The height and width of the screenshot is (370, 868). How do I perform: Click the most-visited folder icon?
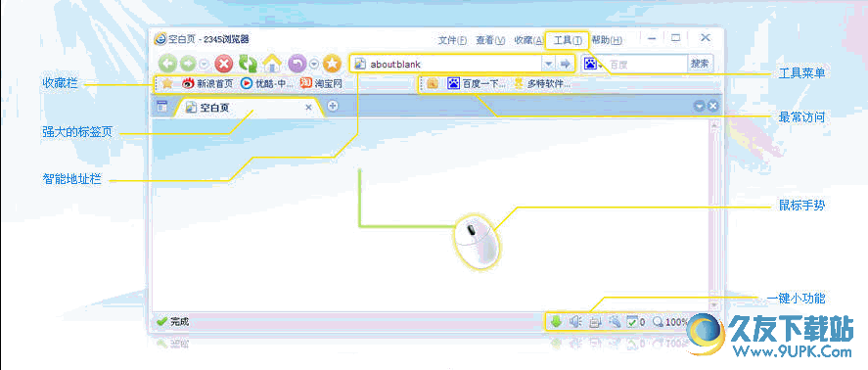point(433,83)
